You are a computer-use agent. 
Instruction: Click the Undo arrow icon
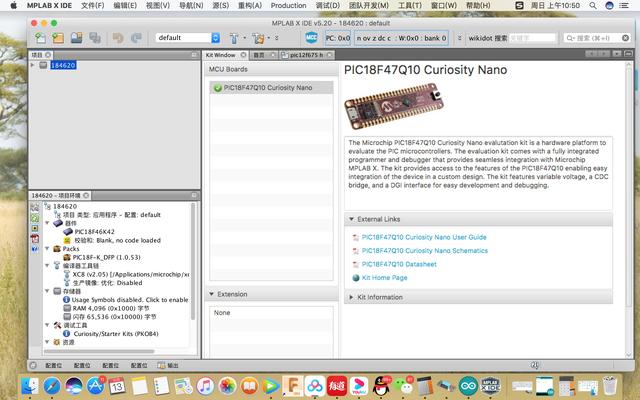click(118, 38)
